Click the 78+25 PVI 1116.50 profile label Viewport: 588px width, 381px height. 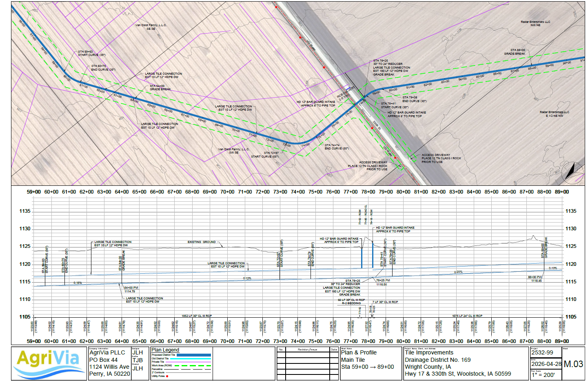[383, 282]
